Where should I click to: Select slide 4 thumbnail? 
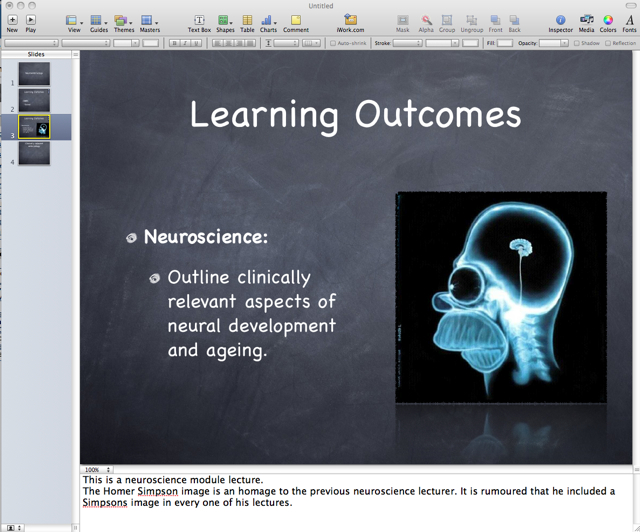34,153
